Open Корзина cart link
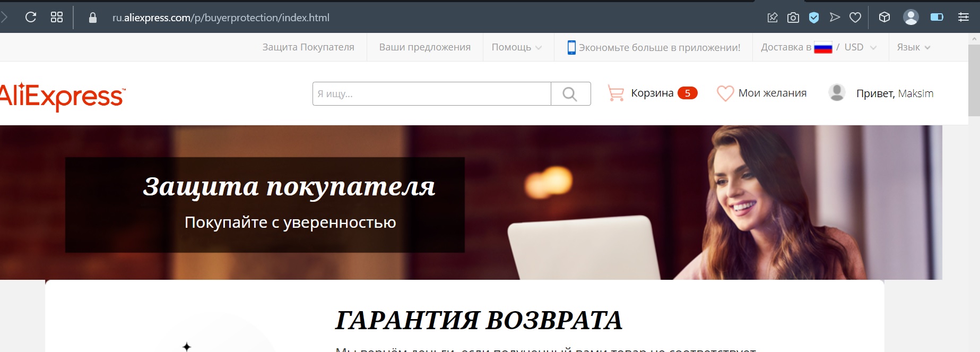 point(652,93)
